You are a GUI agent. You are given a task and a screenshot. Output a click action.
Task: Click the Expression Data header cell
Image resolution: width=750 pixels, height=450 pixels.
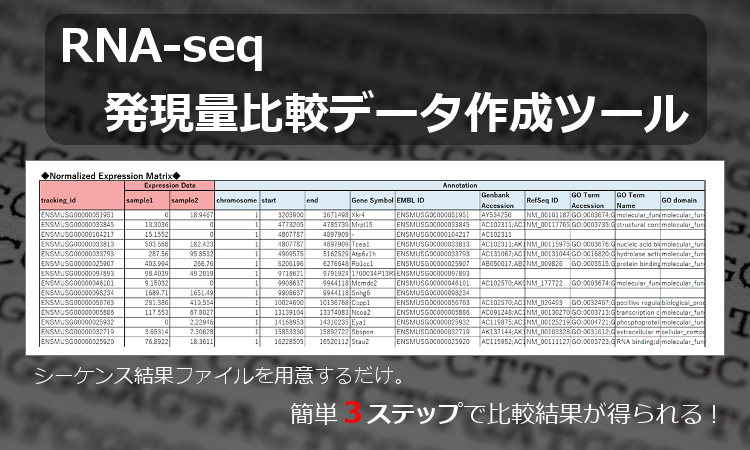click(170, 185)
